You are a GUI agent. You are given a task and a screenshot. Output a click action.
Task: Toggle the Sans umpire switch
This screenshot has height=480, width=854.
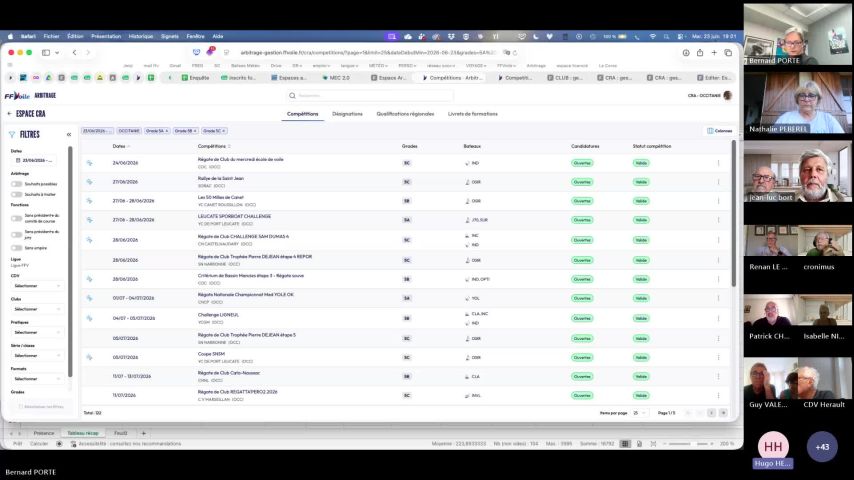[16, 248]
